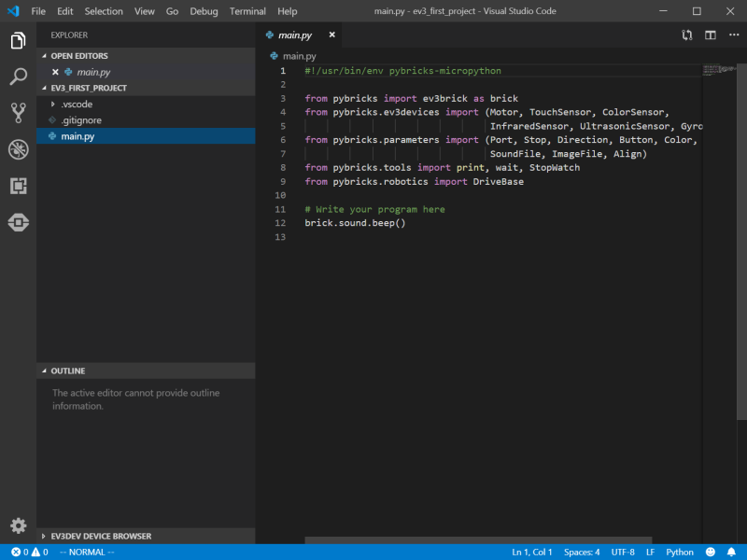Open the Source Control view icon
Viewport: 747px width, 560px height.
[x=18, y=113]
